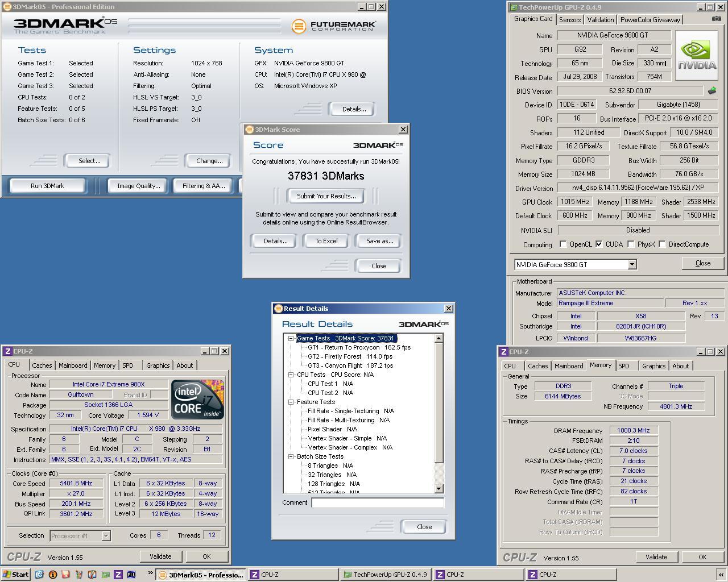Click the Save as... button
The image size is (728, 582).
click(379, 241)
